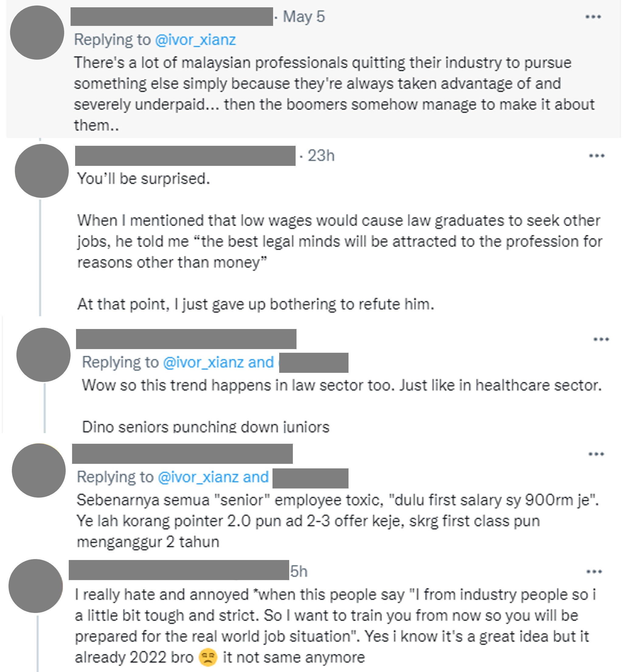Open the redacted second mention in the healthcare reply
The height and width of the screenshot is (672, 628).
tap(314, 363)
